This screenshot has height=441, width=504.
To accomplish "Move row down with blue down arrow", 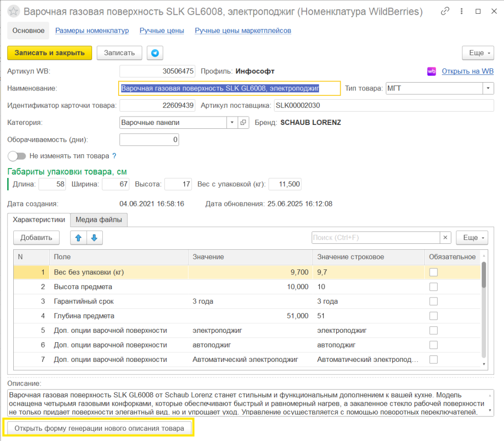I will [94, 238].
